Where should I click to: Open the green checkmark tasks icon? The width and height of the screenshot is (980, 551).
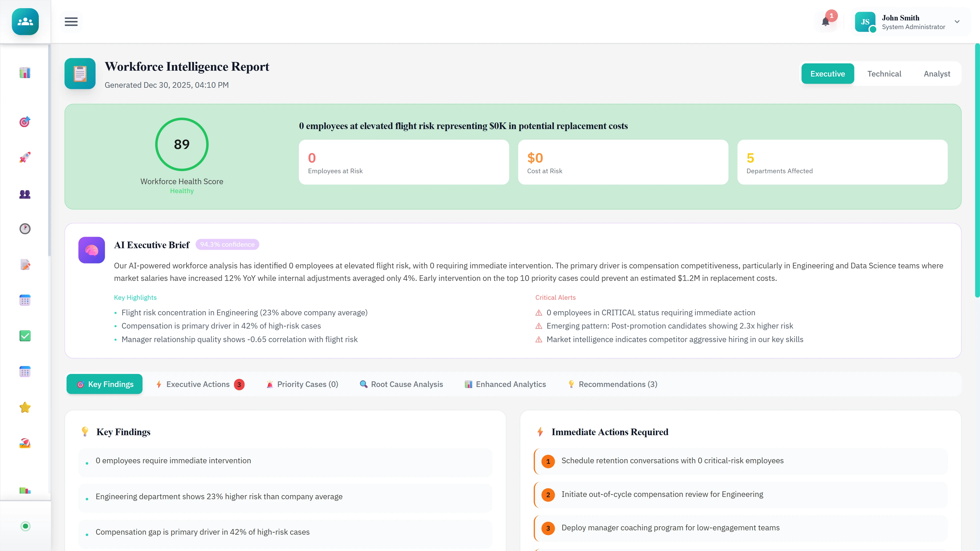(25, 336)
